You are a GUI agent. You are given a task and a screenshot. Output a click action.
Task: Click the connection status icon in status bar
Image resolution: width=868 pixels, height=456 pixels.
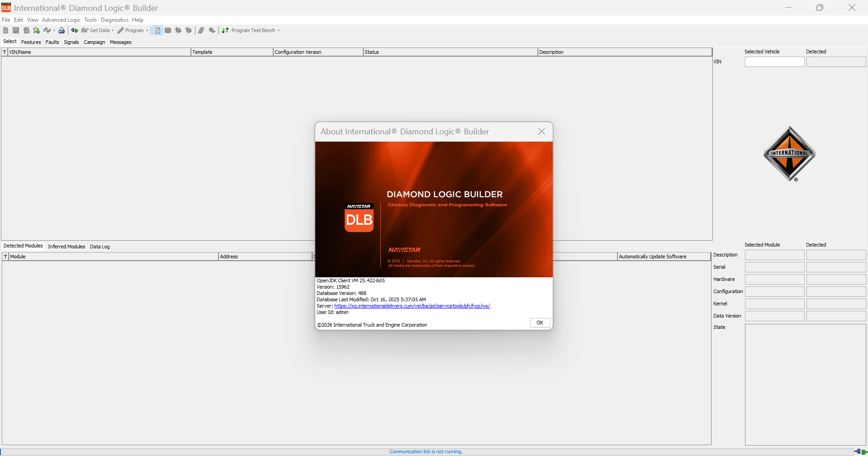pos(860,451)
